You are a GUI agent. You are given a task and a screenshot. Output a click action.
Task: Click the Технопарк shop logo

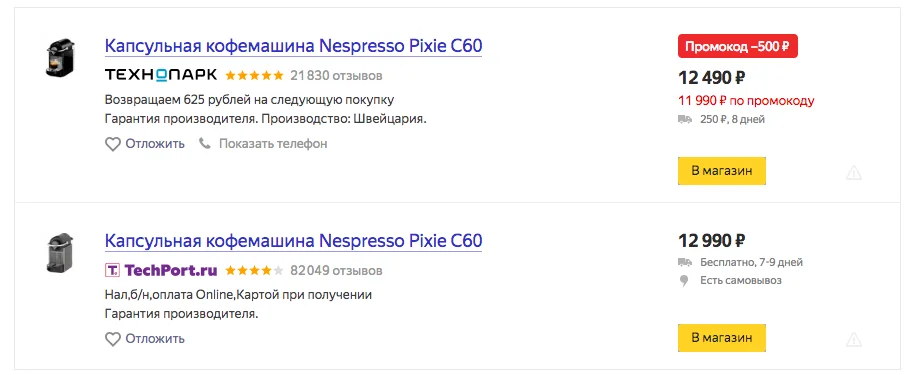pyautogui.click(x=161, y=75)
